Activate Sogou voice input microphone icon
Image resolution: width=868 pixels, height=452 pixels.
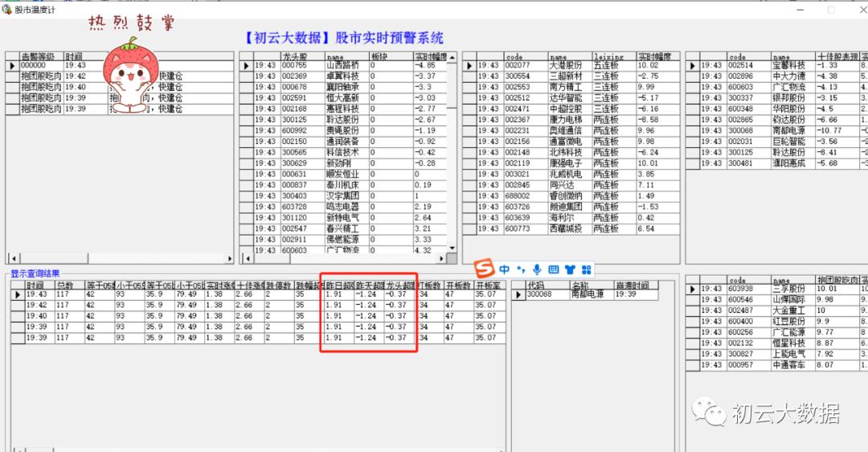[536, 269]
